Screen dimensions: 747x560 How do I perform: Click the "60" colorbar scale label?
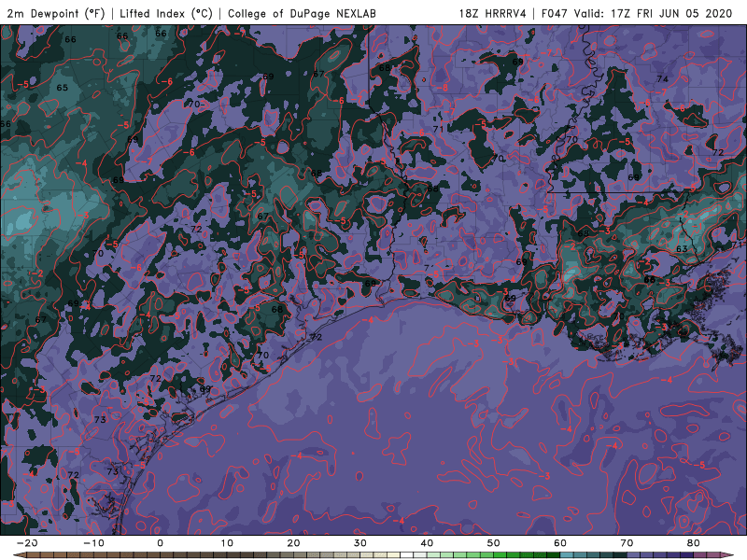click(560, 543)
